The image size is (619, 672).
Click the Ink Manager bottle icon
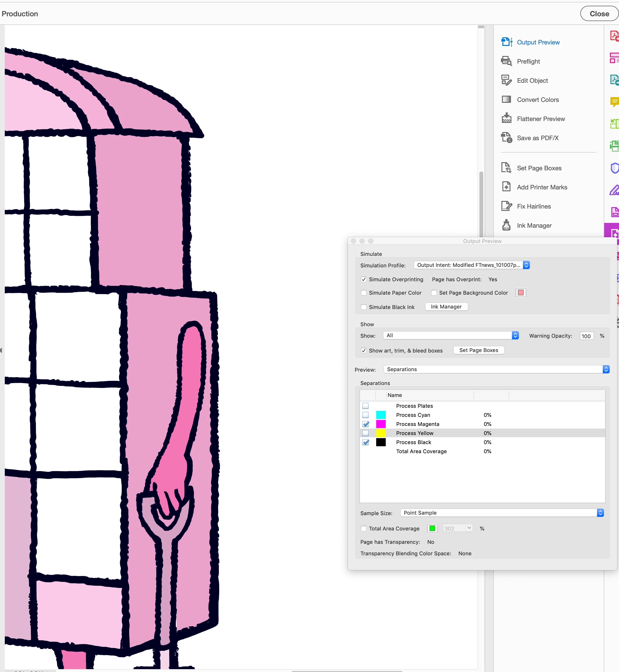(x=506, y=225)
